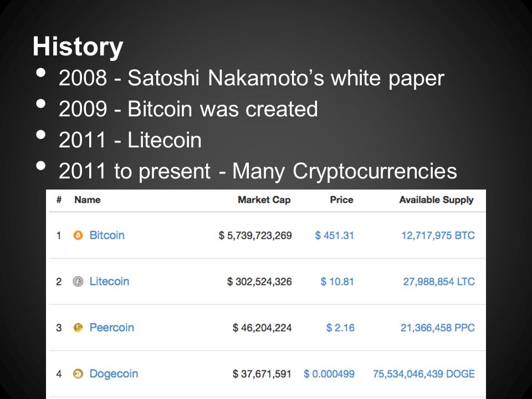Click the silver Litecoin logo icon
The image size is (532, 399).
(78, 282)
